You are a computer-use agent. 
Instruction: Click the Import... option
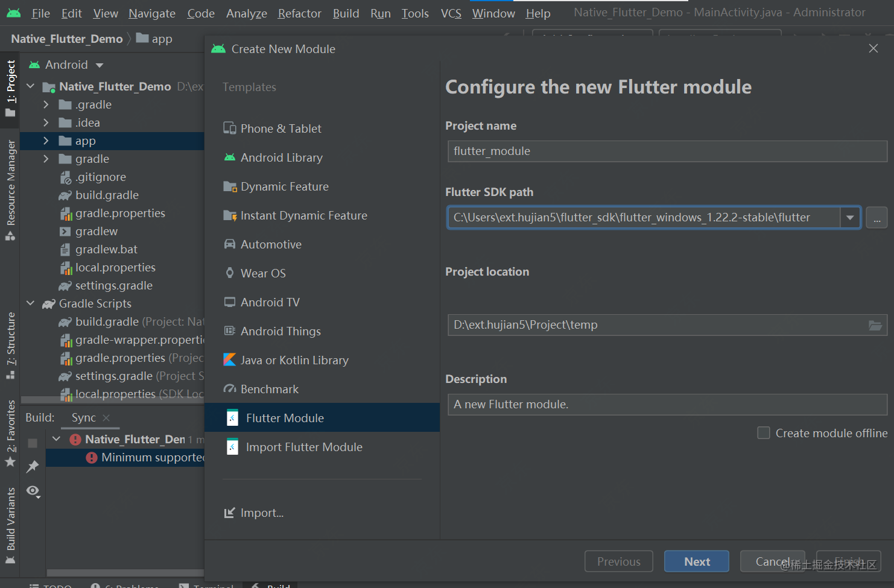click(253, 513)
